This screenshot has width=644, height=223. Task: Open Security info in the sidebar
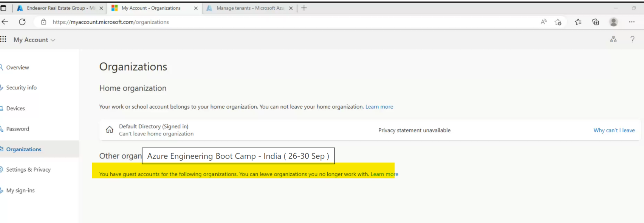coord(21,88)
